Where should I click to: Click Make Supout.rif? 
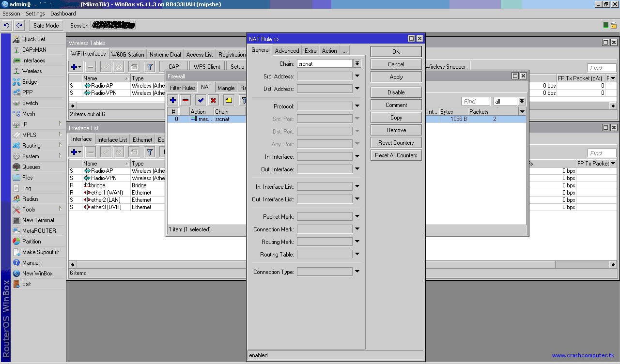coord(40,252)
